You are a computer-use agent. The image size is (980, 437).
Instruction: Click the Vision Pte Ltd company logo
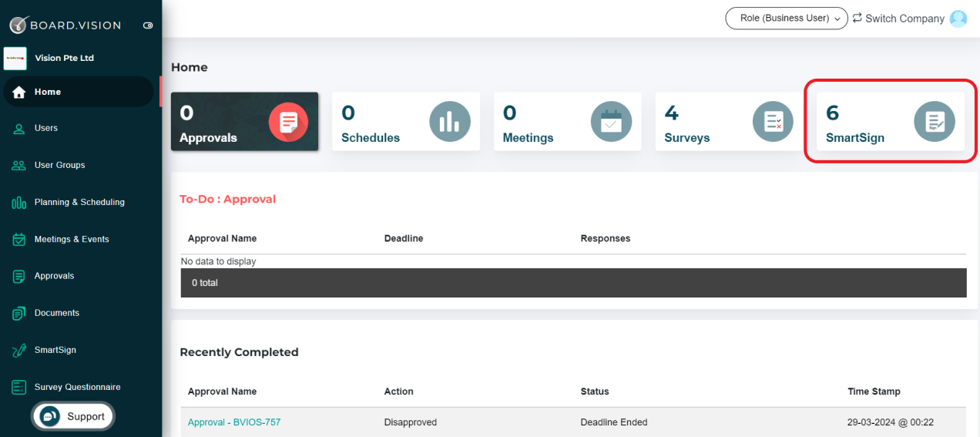(15, 59)
